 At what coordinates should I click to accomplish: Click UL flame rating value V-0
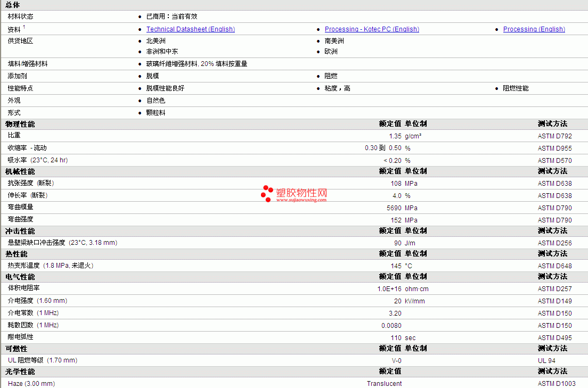point(397,361)
